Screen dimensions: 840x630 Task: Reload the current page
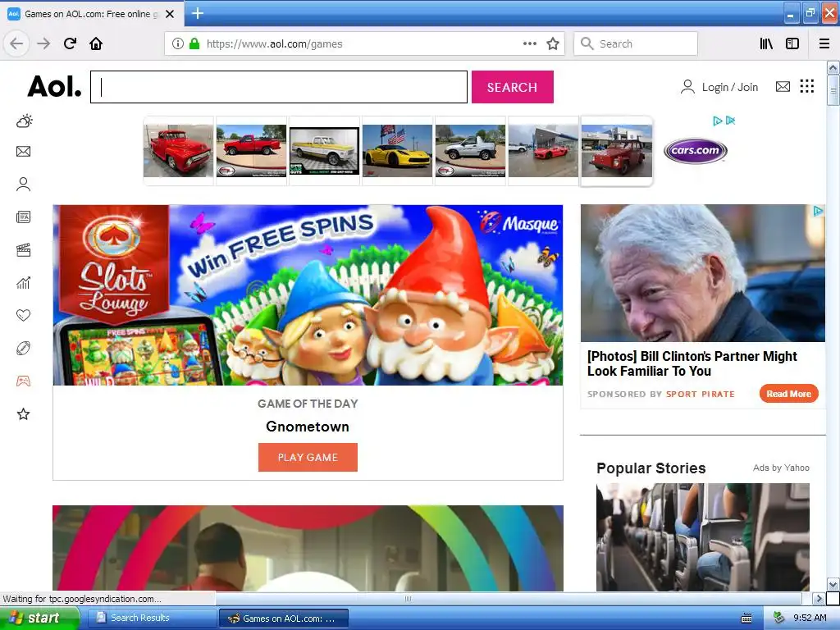(70, 43)
